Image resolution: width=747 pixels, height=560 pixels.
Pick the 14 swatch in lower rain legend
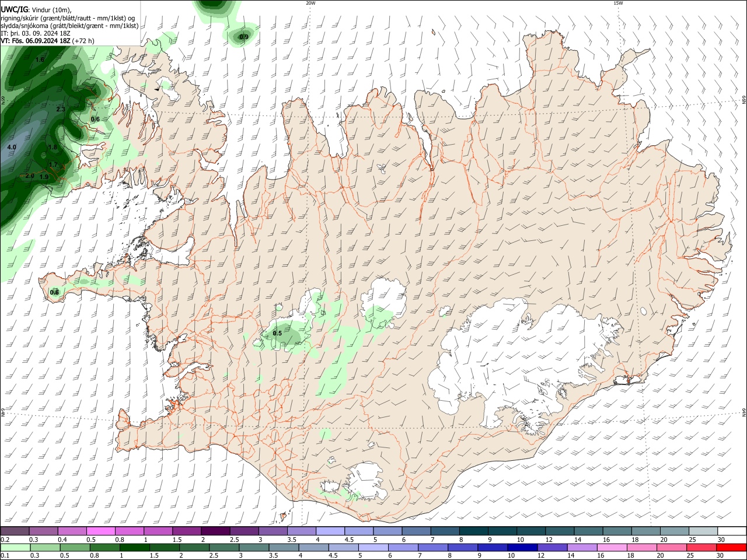pos(582,547)
